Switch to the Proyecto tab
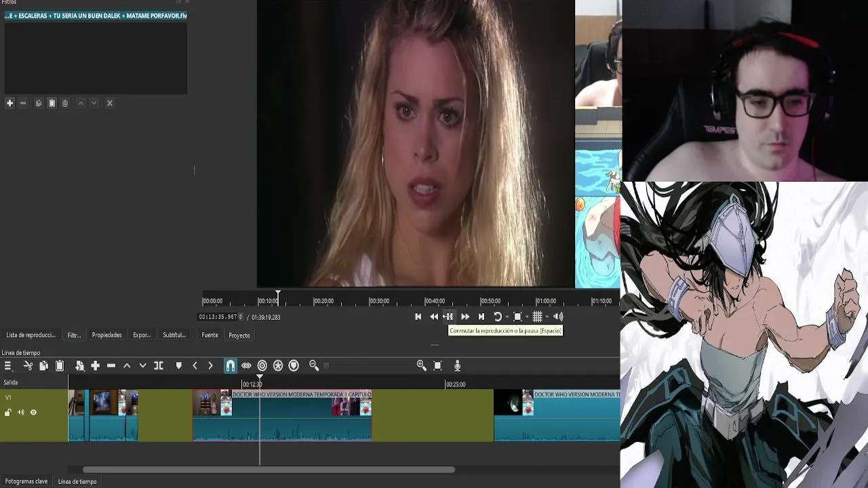 click(x=239, y=335)
